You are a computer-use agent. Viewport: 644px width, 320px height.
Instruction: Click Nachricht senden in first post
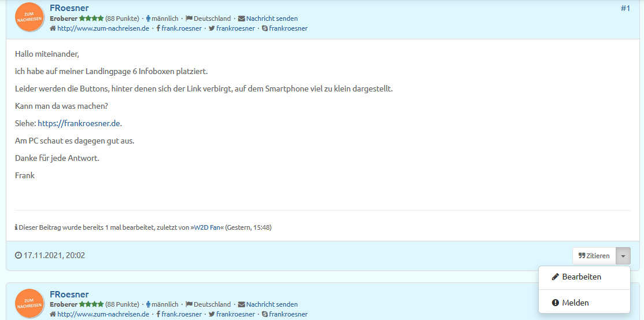272,19
